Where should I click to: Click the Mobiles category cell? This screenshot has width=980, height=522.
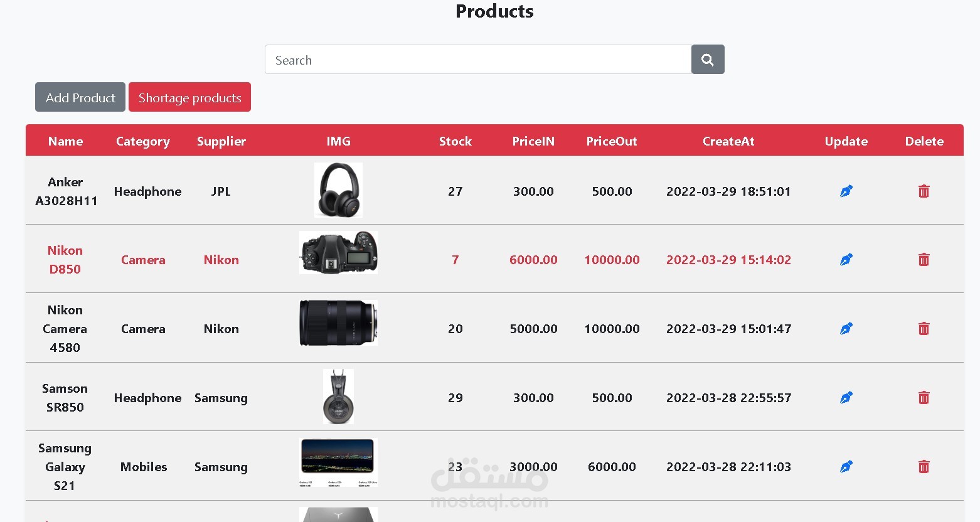pos(144,467)
